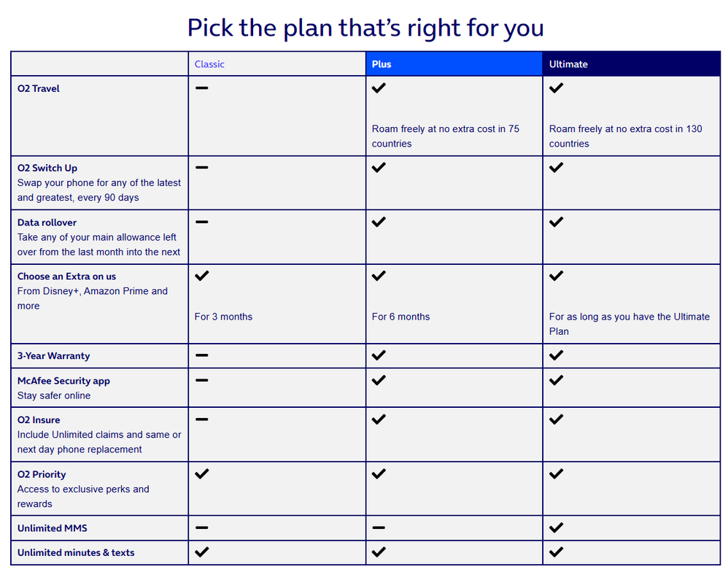Click the Classic dash for O2 Switch Up
The width and height of the screenshot is (728, 572).
click(x=202, y=167)
